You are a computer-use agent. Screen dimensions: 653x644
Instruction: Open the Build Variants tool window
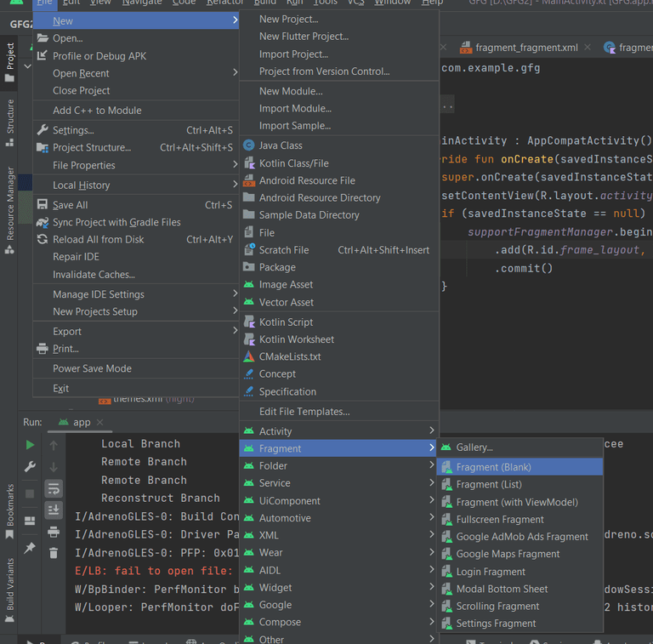(x=10, y=584)
